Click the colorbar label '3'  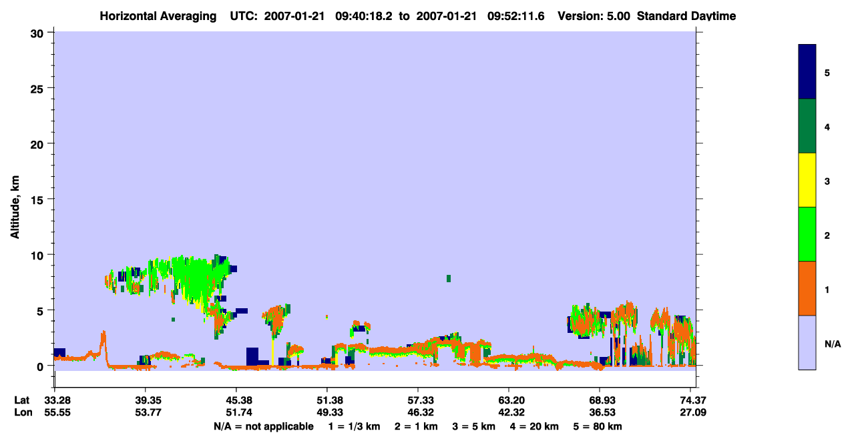click(x=827, y=181)
